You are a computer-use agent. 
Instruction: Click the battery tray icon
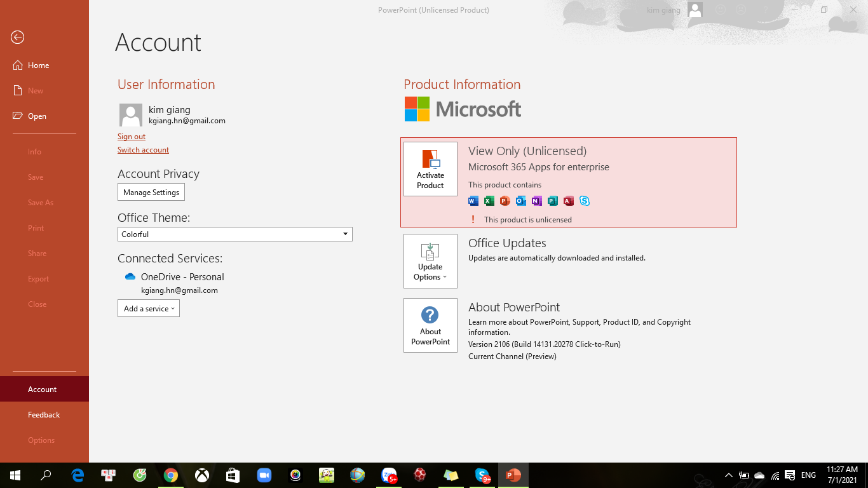click(x=743, y=475)
